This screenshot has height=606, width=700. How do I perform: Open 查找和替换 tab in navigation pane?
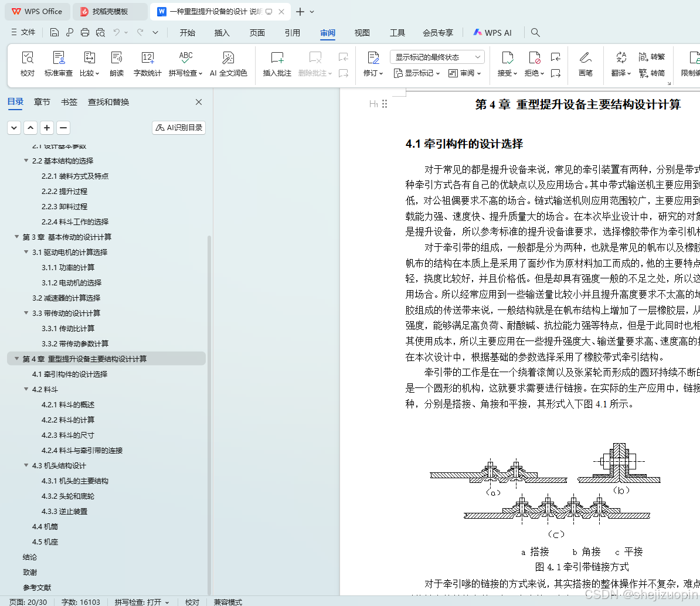[108, 102]
